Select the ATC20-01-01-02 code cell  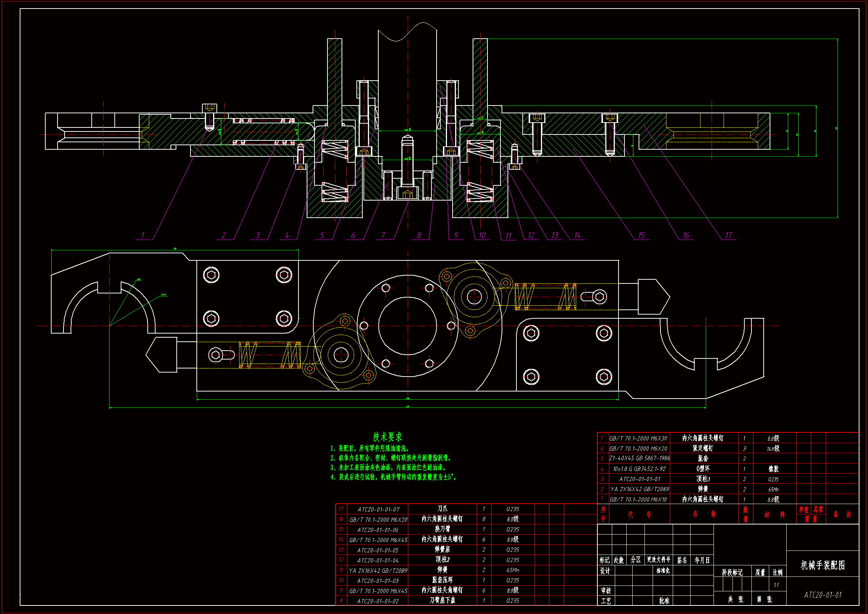378,601
